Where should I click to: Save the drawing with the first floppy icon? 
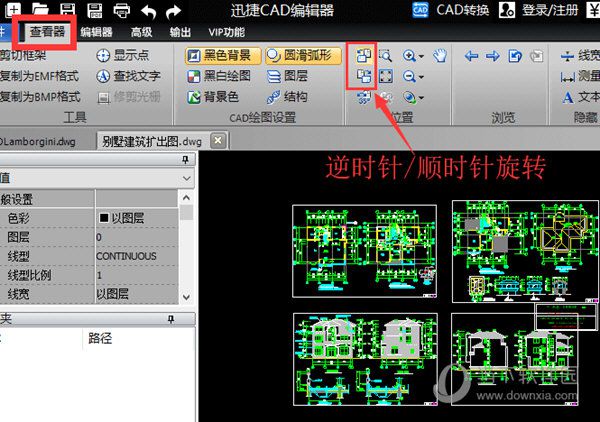pyautogui.click(x=68, y=10)
